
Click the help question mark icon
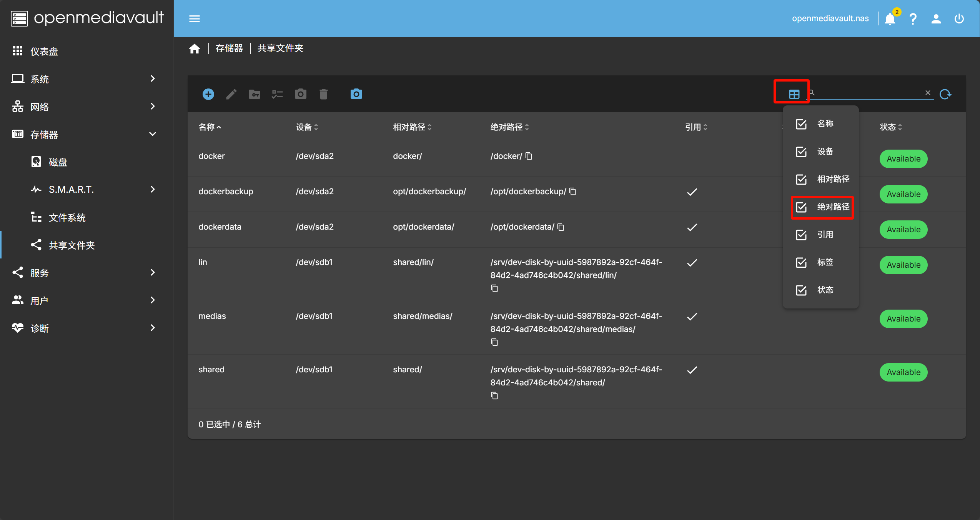pos(913,19)
